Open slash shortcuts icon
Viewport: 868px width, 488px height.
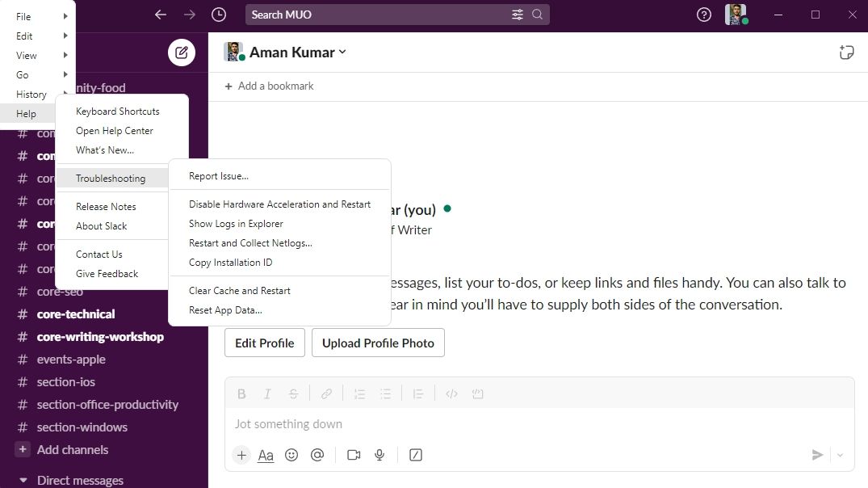click(416, 455)
